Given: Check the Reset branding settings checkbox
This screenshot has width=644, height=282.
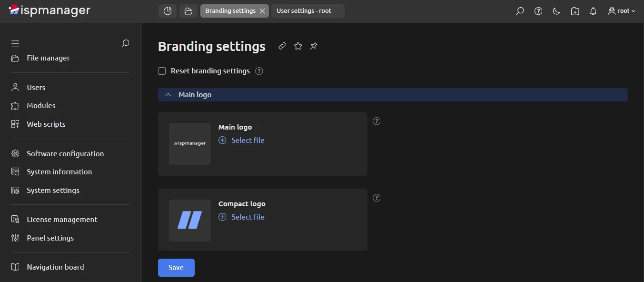Looking at the screenshot, I should tap(162, 70).
